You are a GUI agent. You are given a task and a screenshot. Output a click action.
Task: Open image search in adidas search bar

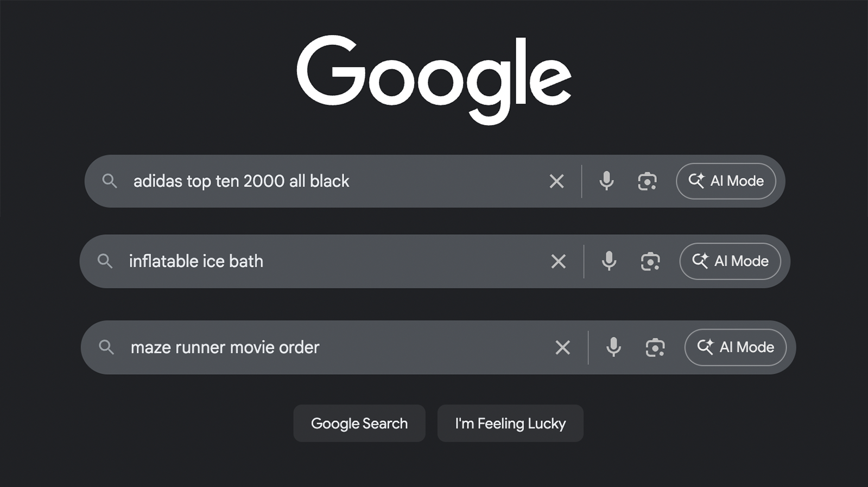[647, 181]
